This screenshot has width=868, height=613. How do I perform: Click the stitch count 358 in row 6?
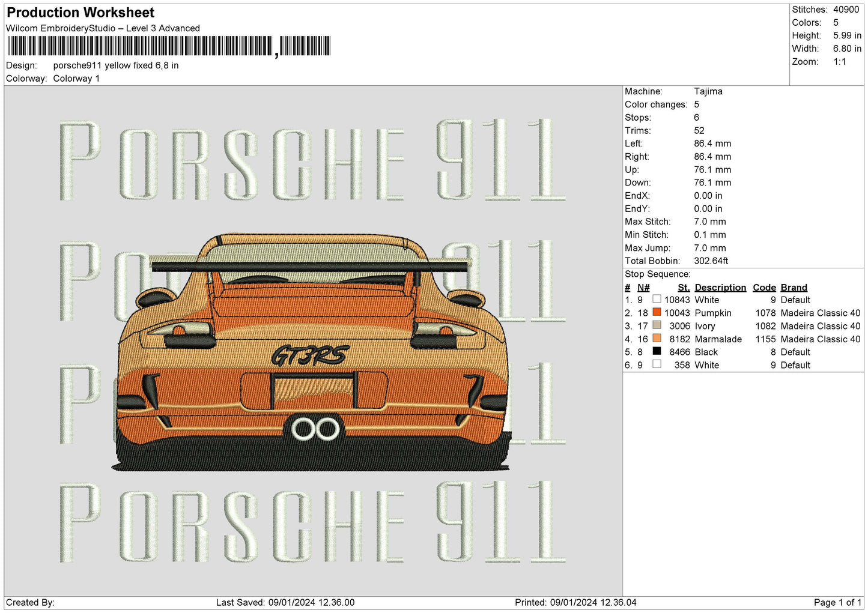coord(682,365)
